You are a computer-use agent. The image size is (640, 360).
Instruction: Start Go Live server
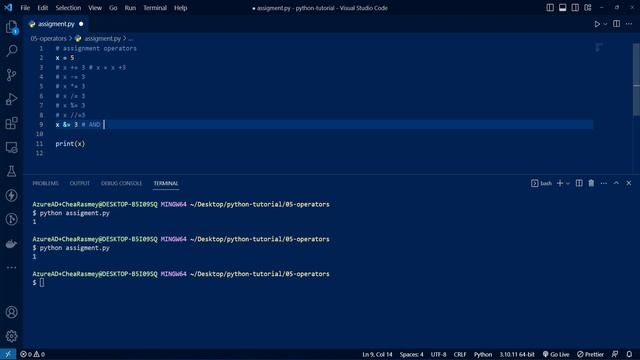click(556, 354)
